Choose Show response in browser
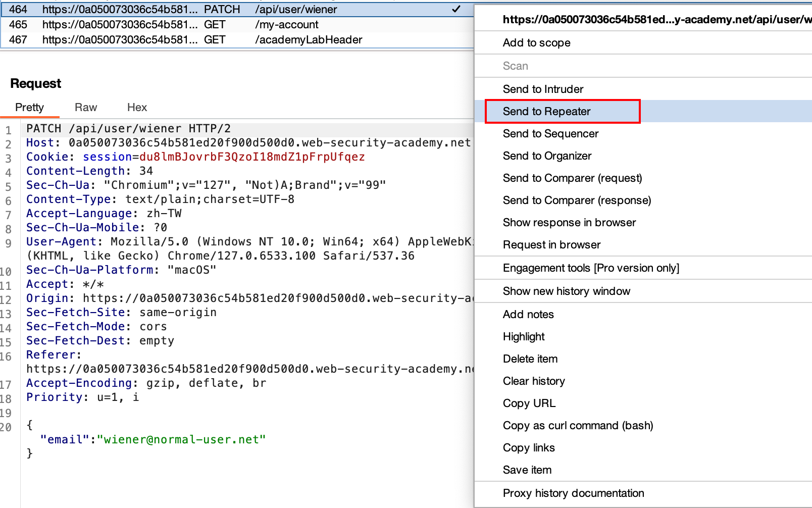Image resolution: width=812 pixels, height=508 pixels. [x=643, y=222]
